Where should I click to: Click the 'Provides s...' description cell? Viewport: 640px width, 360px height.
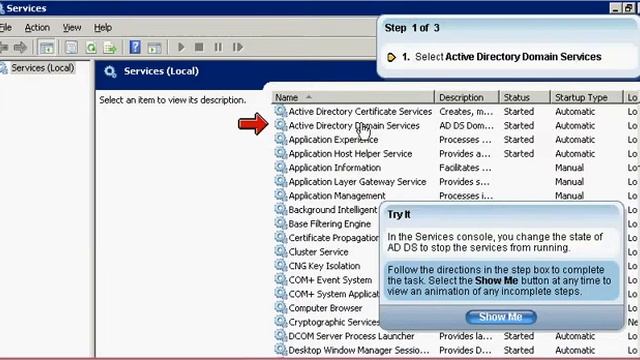[464, 182]
